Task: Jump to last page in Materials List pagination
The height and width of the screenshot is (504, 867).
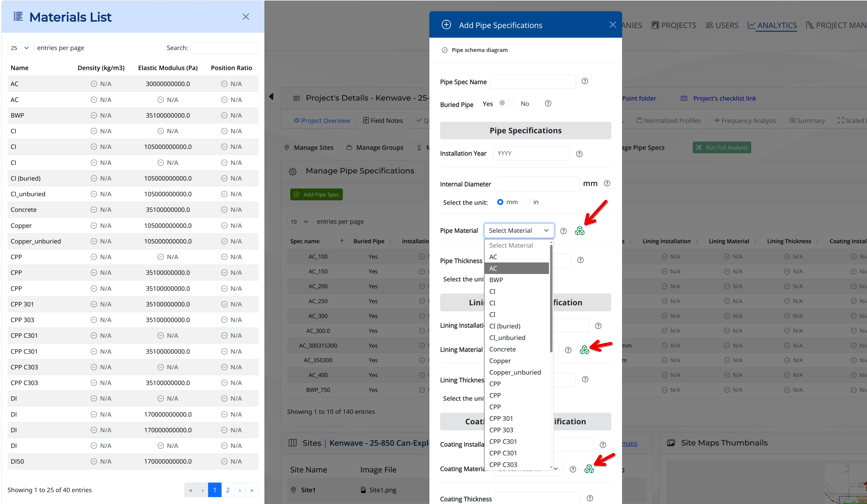Action: coord(252,490)
